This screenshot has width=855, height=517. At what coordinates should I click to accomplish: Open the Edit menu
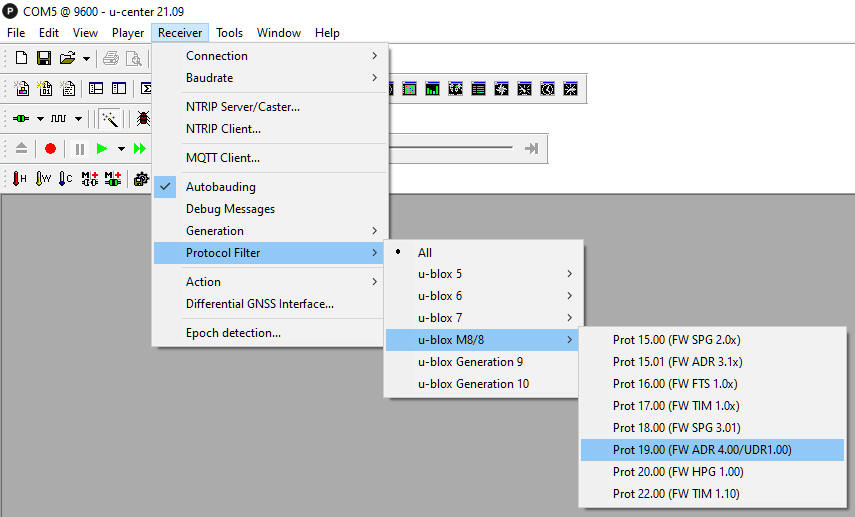pos(49,33)
